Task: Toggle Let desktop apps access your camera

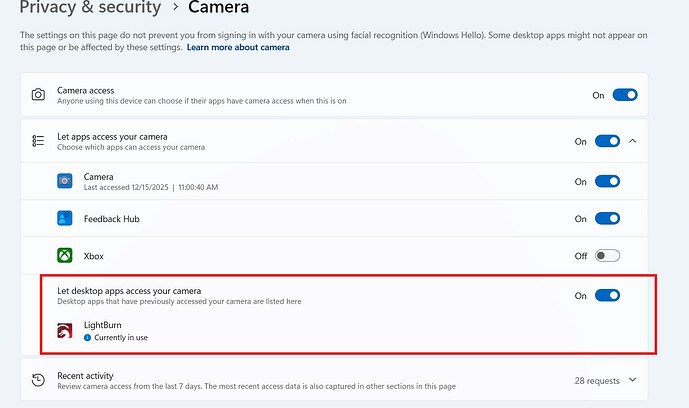Action: pos(607,295)
